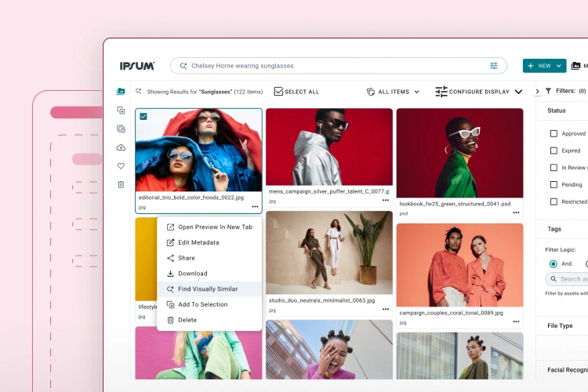Collapse the filters panel with chevron arrow
Viewport: 588px width, 392px height.
point(537,92)
